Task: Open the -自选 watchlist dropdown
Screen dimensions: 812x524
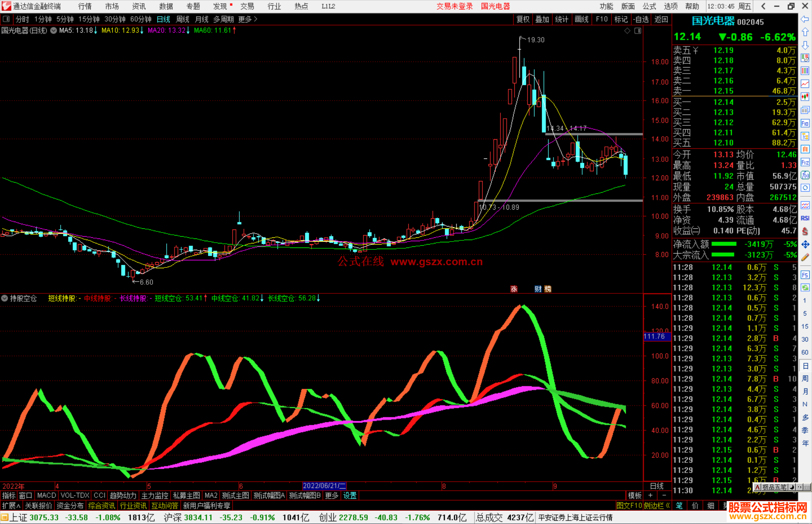Action: point(641,19)
